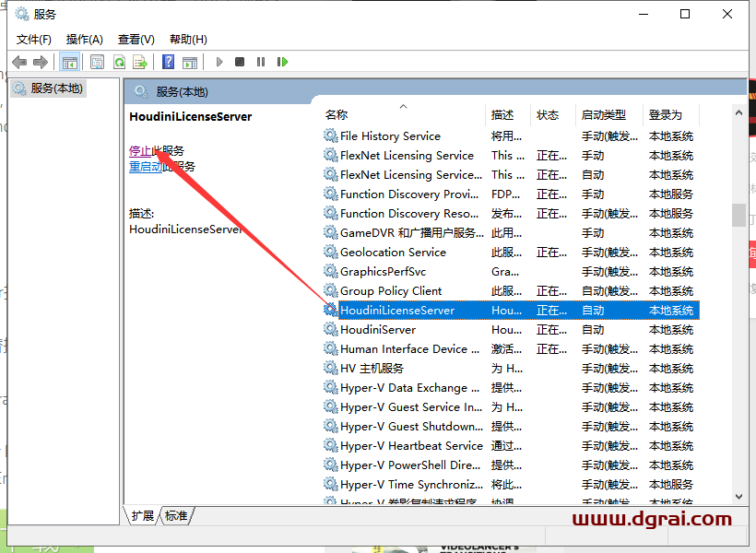This screenshot has width=756, height=553.
Task: Select Hyper-V Data Exchange service row
Action: (511, 388)
